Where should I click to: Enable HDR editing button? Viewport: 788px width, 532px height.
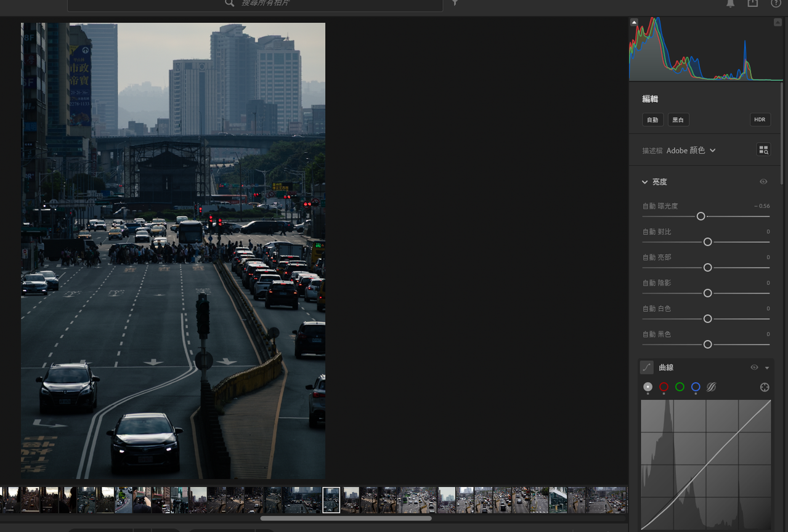click(x=760, y=119)
